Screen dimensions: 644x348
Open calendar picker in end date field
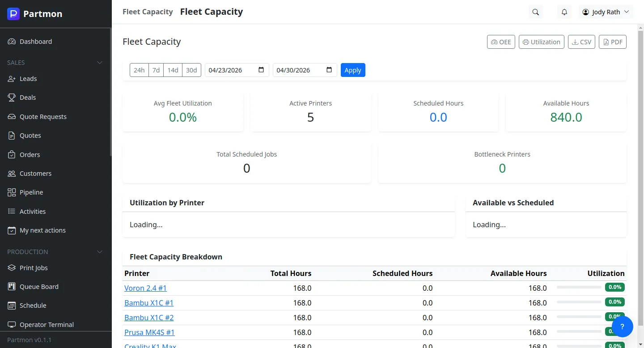click(x=329, y=70)
